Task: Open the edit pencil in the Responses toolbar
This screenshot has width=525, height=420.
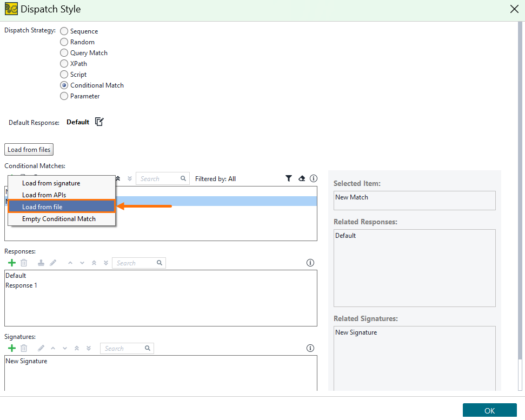Action: [x=52, y=263]
